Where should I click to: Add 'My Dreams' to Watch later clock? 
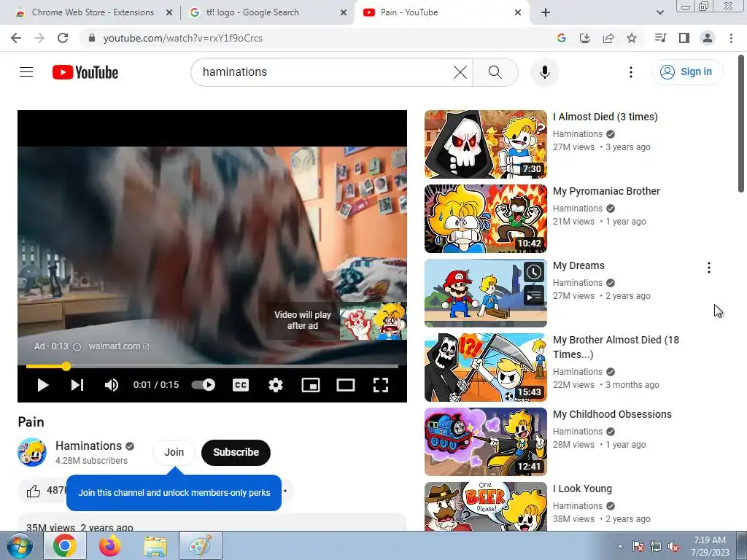click(x=533, y=272)
